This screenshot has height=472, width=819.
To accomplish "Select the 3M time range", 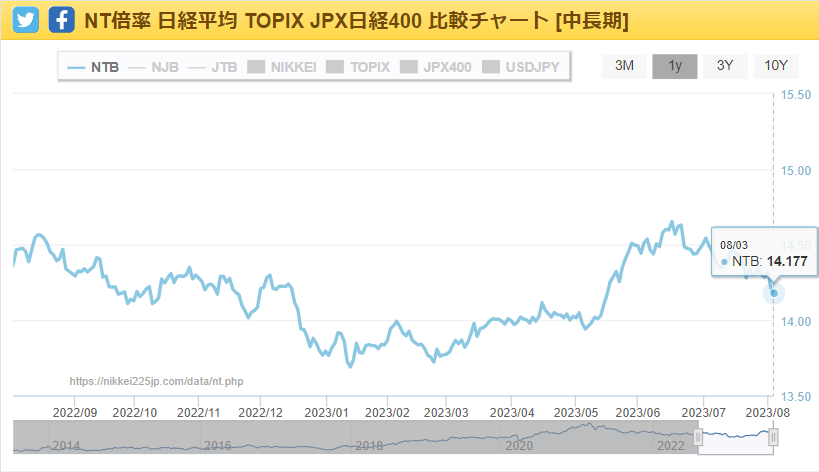I will click(x=624, y=66).
